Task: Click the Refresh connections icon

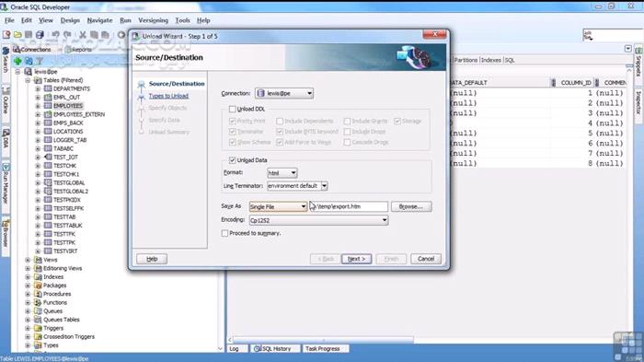Action: (x=29, y=62)
